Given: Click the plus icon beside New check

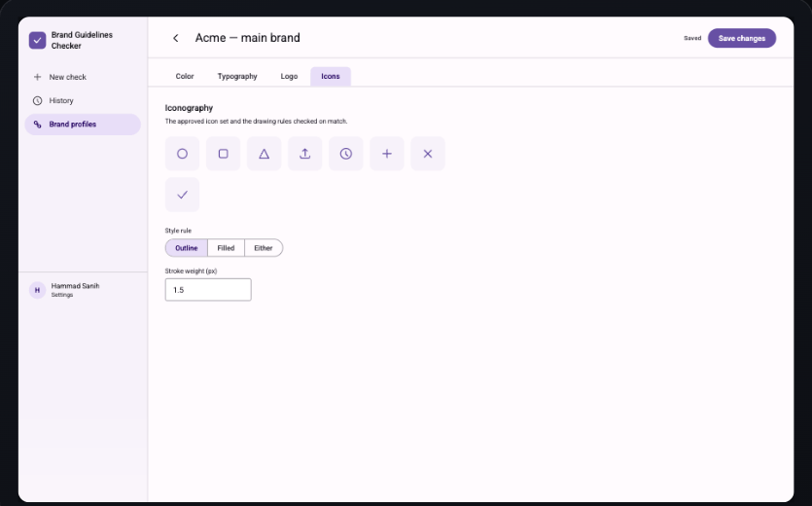Looking at the screenshot, I should pos(37,77).
